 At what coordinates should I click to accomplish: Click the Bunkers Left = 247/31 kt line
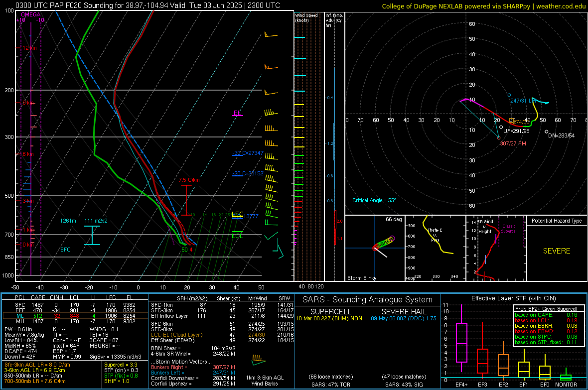(193, 373)
